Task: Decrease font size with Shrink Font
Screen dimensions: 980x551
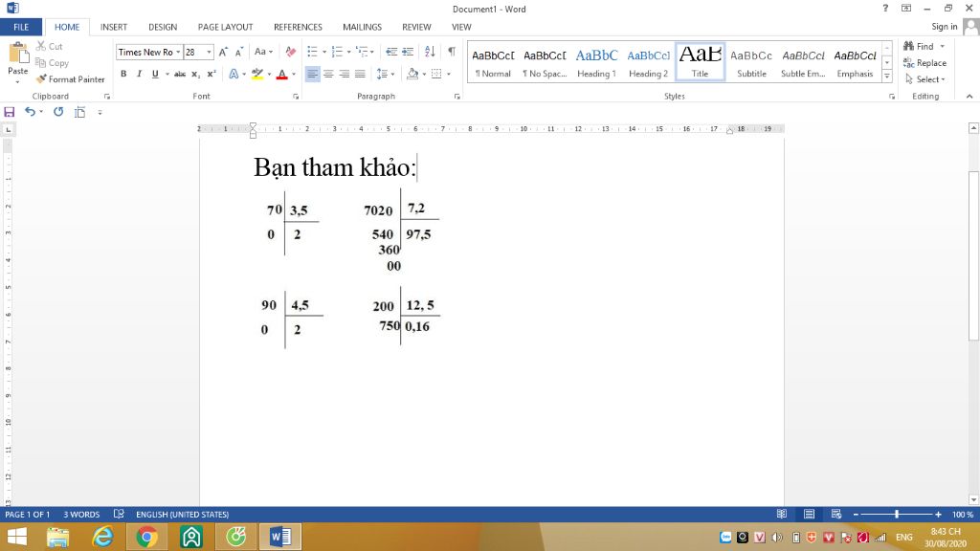Action: [x=238, y=52]
